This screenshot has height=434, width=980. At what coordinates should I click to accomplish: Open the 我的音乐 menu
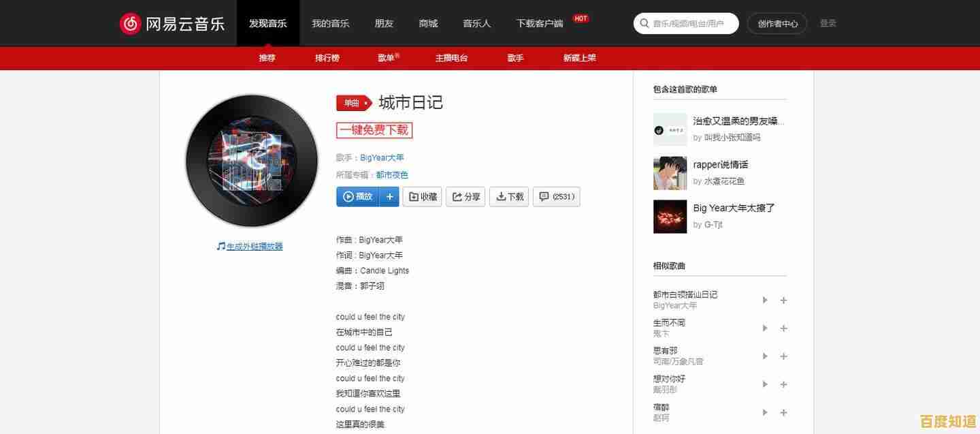[331, 23]
